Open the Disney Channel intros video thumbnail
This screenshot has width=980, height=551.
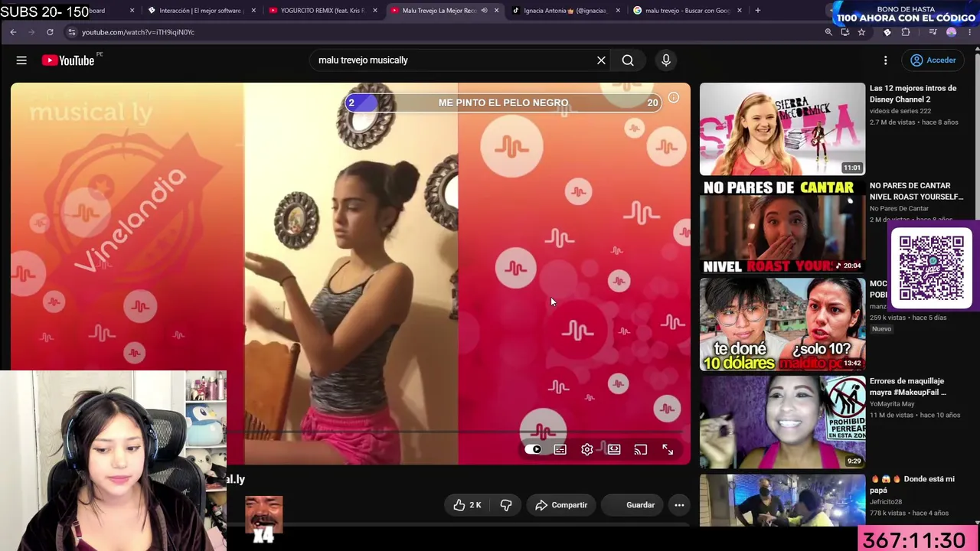pos(782,129)
